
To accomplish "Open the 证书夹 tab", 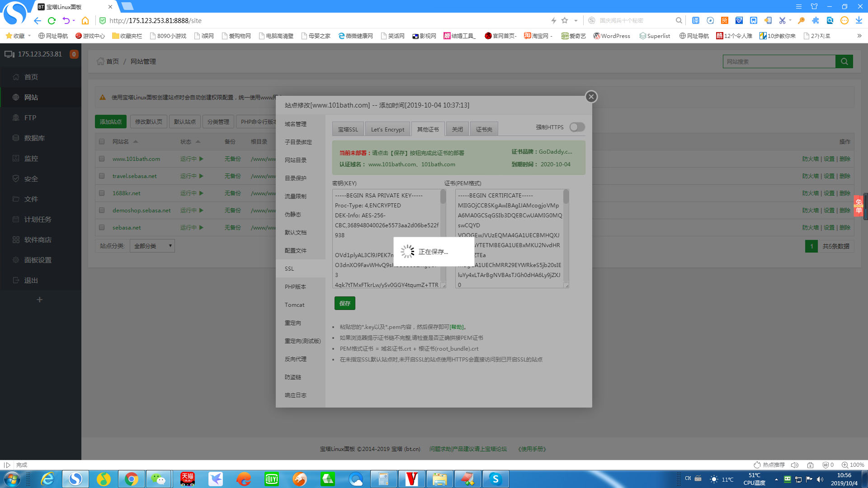I will [484, 129].
